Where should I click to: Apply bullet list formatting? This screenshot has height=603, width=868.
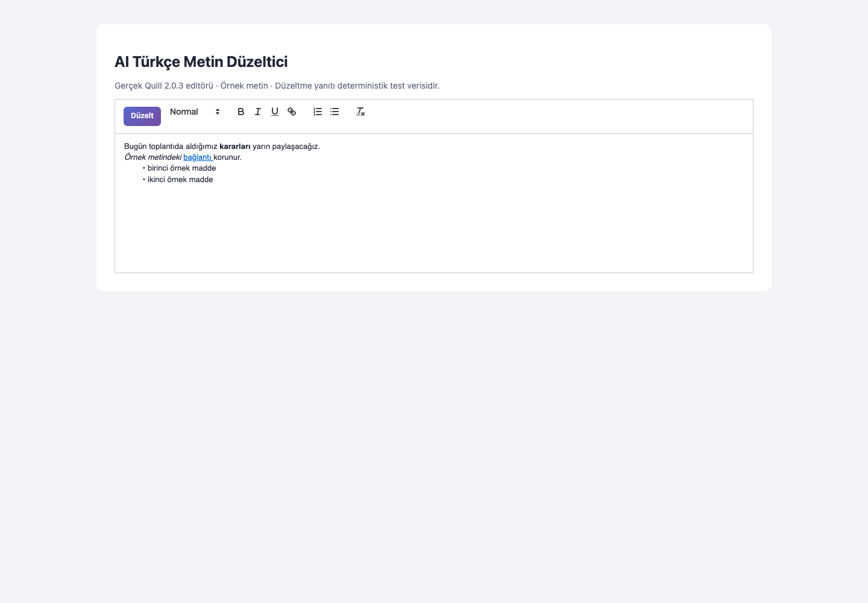point(335,112)
